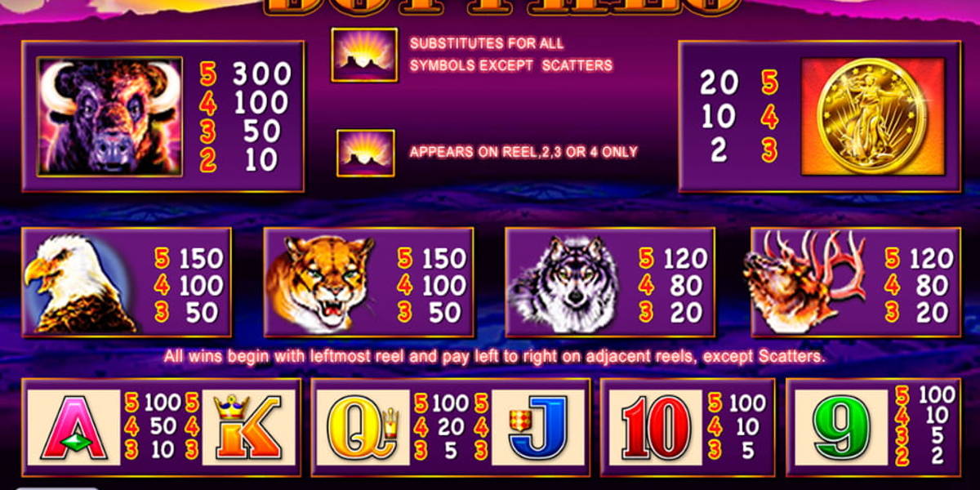Select the red 10 card symbol
Image resolution: width=980 pixels, height=490 pixels.
pyautogui.click(x=656, y=428)
